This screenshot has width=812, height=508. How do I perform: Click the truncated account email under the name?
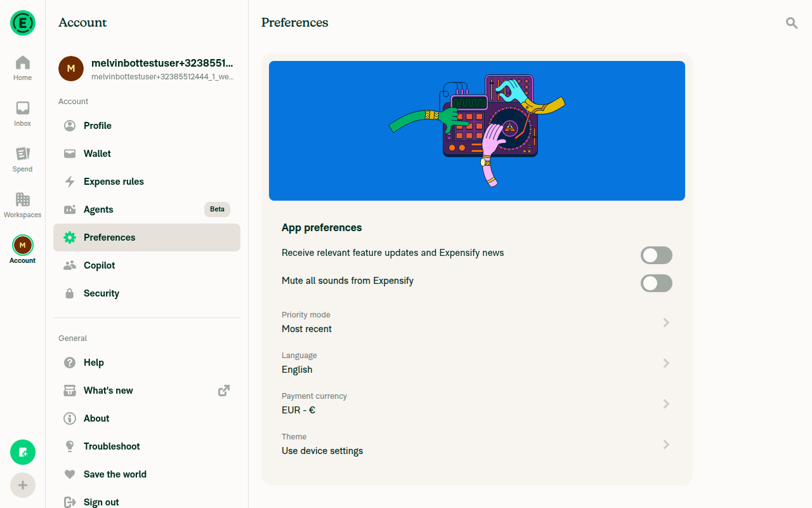tap(162, 76)
